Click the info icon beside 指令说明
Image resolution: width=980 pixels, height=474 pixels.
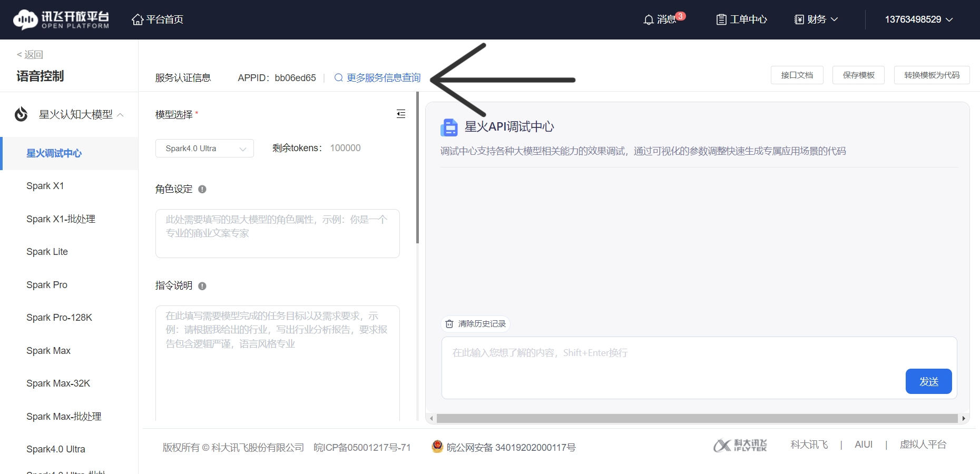(202, 286)
